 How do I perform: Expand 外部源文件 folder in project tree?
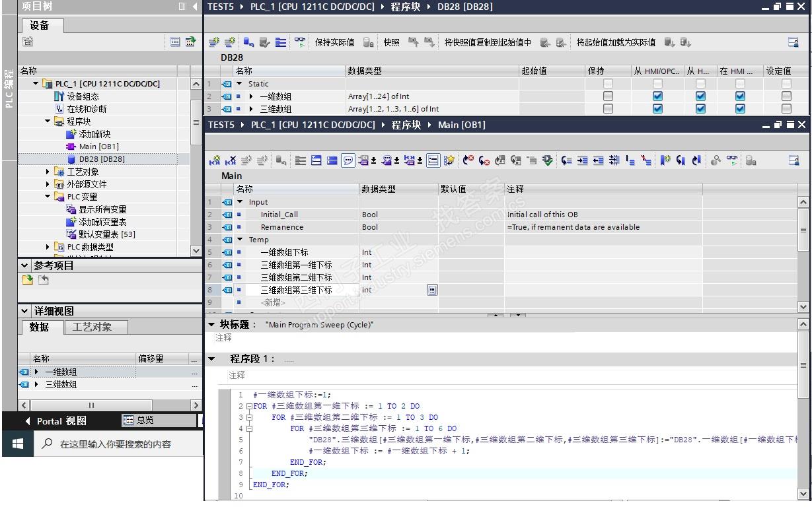(48, 184)
